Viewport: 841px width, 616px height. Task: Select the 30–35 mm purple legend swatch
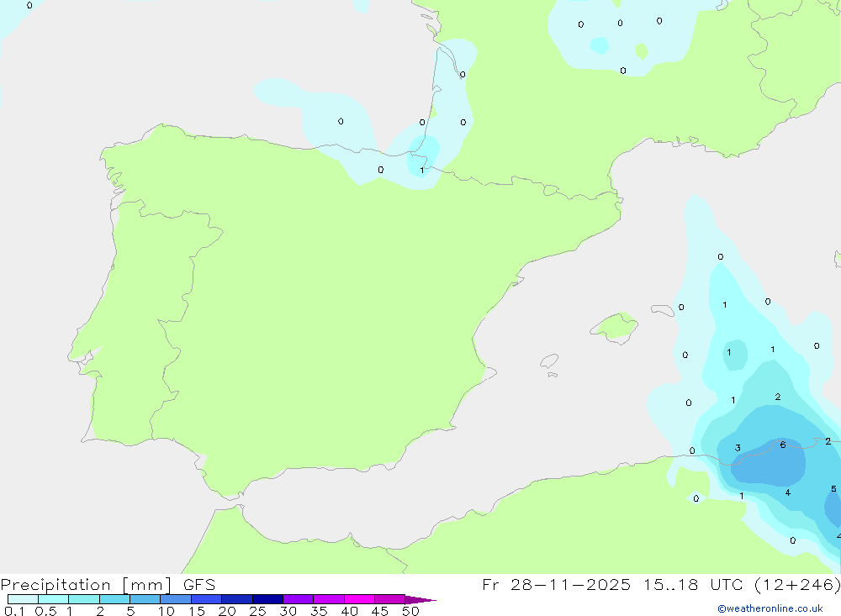[x=298, y=599]
